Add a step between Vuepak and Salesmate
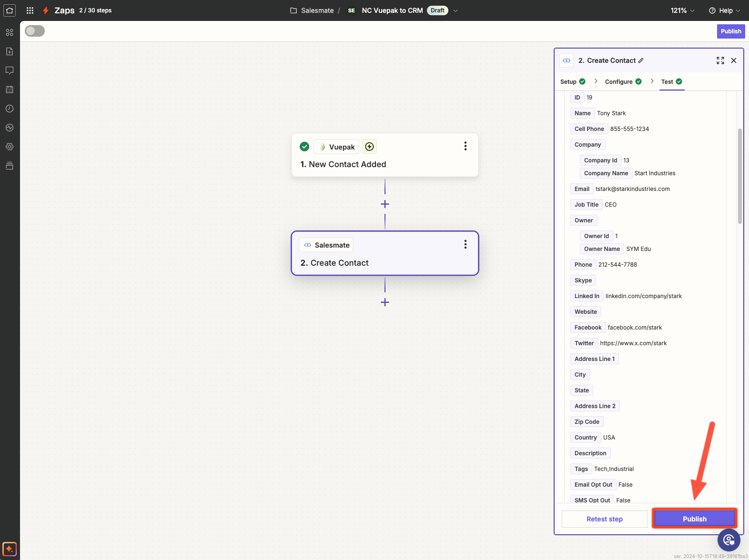Screen dimensions: 749x560 point(385,204)
